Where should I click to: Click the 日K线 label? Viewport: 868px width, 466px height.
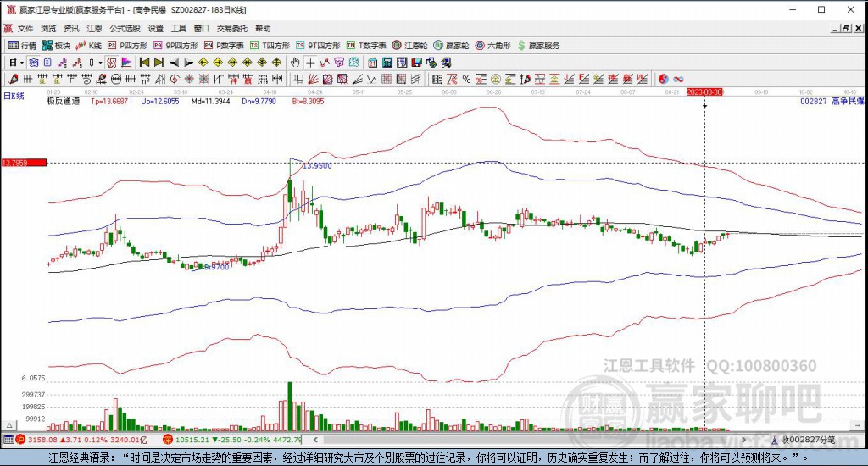14,96
